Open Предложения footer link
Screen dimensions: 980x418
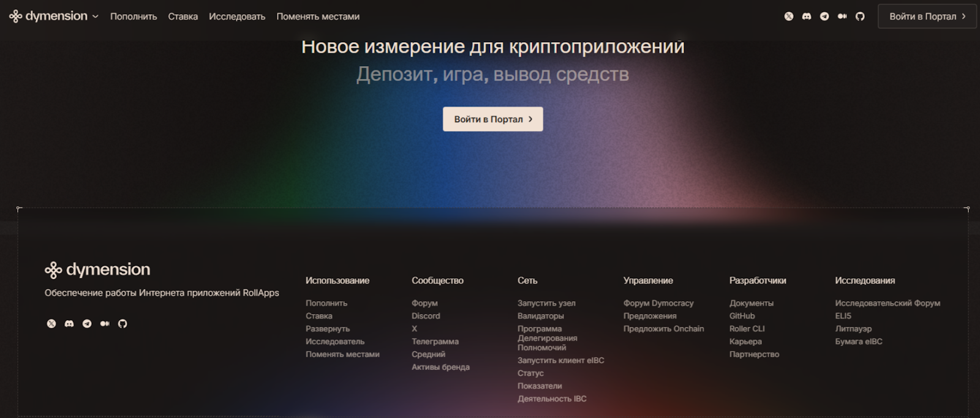650,316
